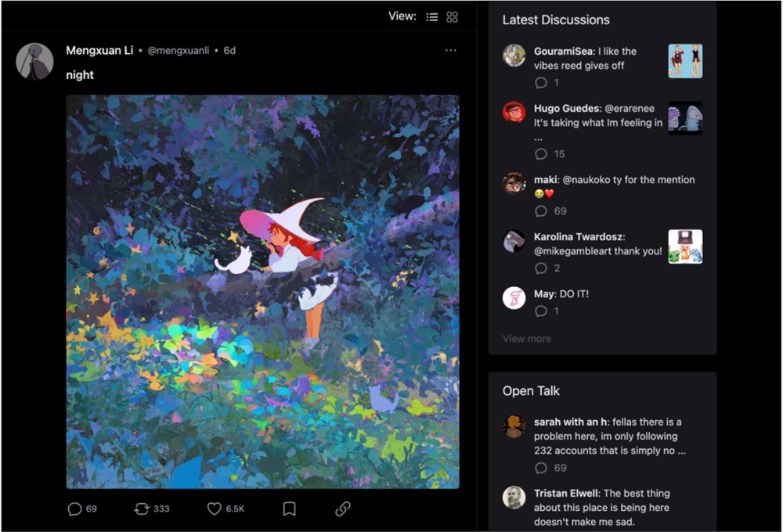Like the post with the heart icon
Viewport: 783px width, 532px height.
[x=215, y=509]
